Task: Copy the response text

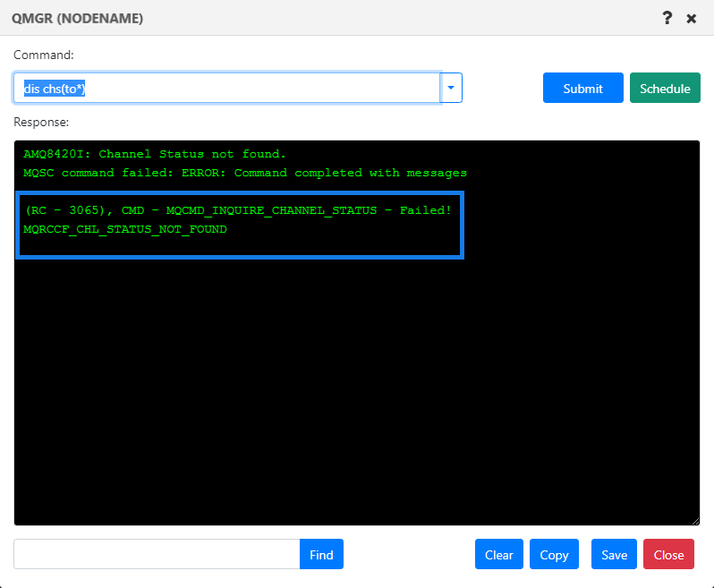Action: pyautogui.click(x=554, y=554)
